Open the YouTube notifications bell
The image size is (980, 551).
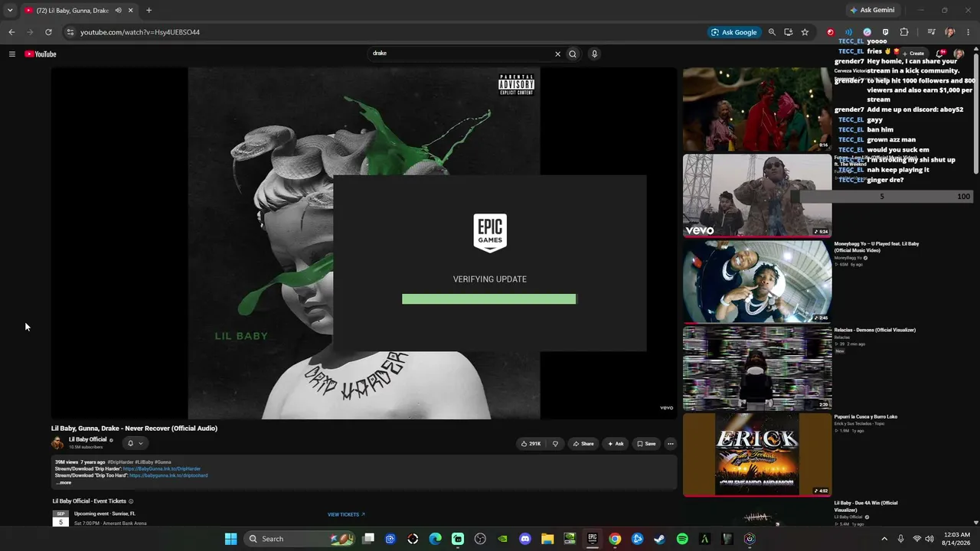point(940,54)
